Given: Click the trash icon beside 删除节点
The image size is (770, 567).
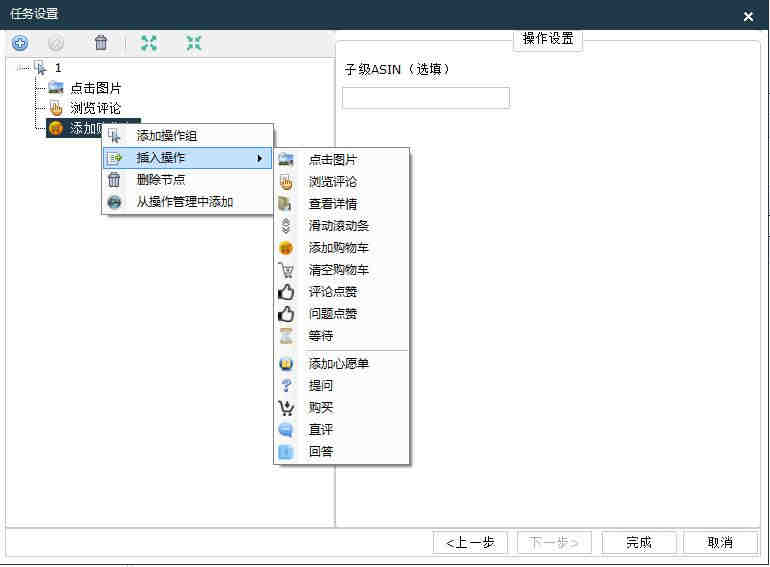Looking at the screenshot, I should click(114, 180).
